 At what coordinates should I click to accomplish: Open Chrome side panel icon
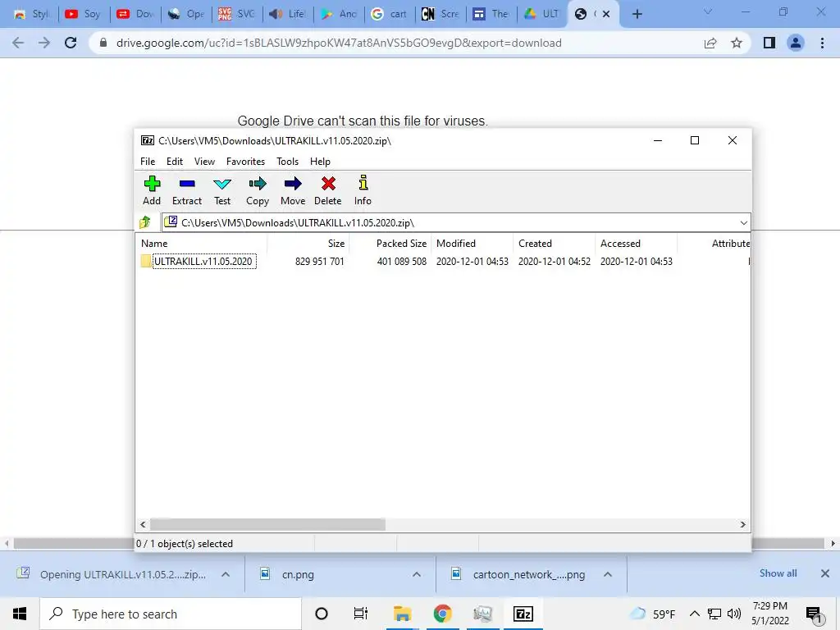769,43
